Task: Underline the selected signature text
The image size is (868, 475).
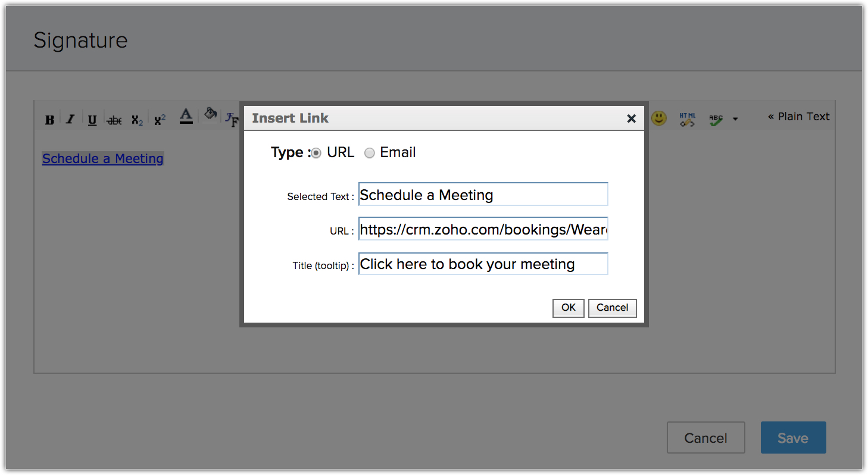Action: coord(92,120)
